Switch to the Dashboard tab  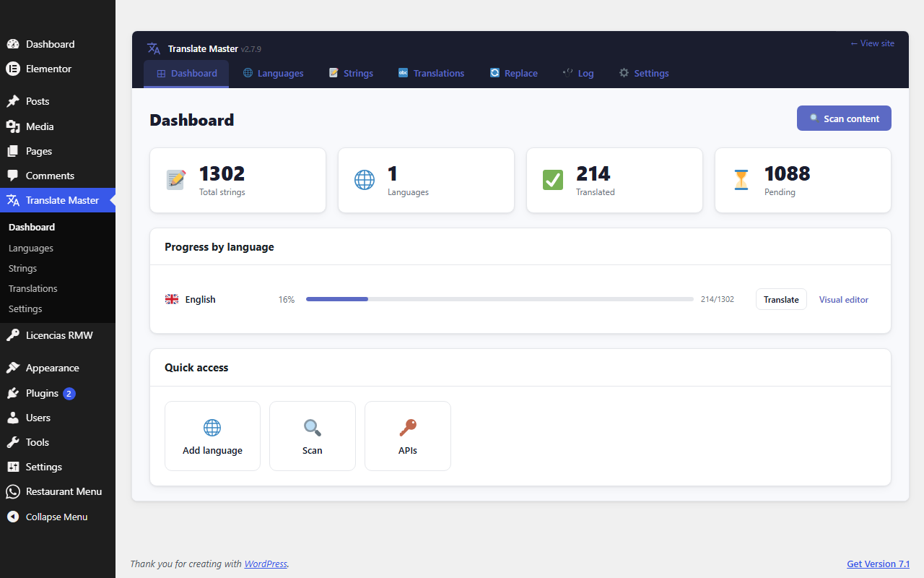(x=186, y=74)
